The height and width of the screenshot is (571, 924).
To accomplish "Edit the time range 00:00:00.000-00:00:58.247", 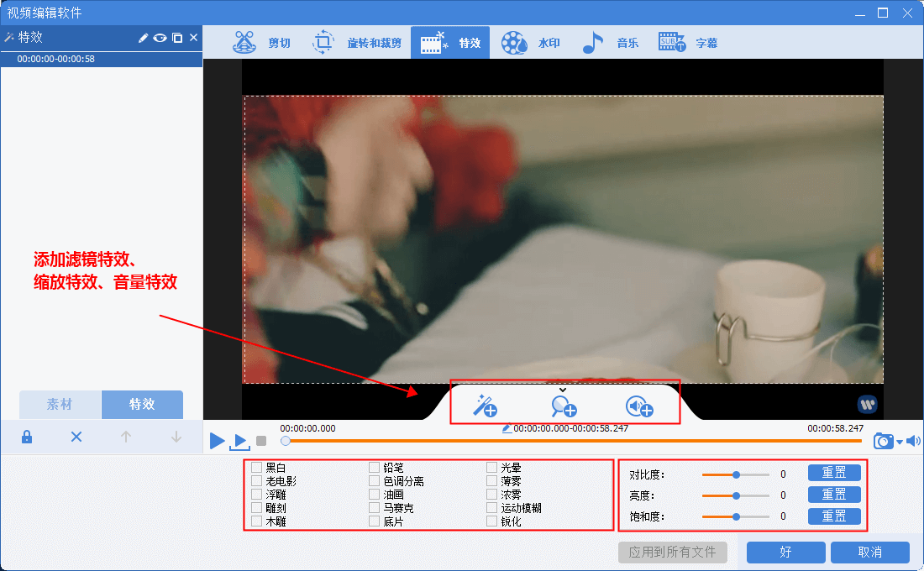I will click(565, 428).
